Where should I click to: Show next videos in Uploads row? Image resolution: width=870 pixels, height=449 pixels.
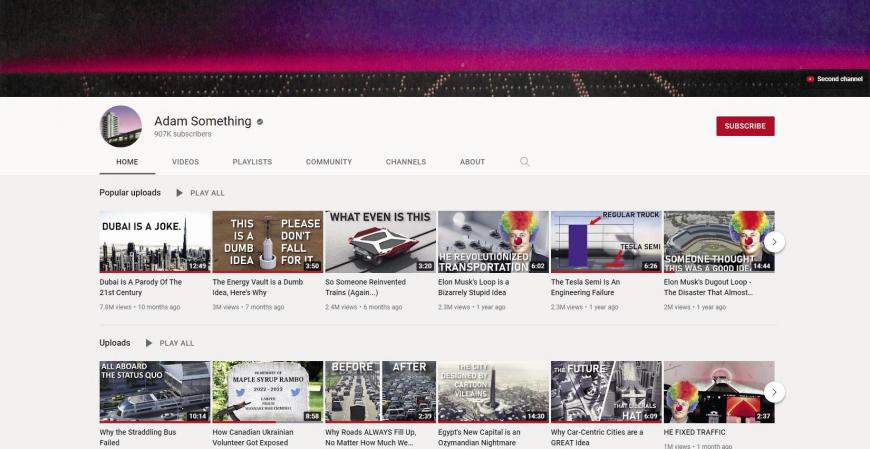(x=774, y=392)
